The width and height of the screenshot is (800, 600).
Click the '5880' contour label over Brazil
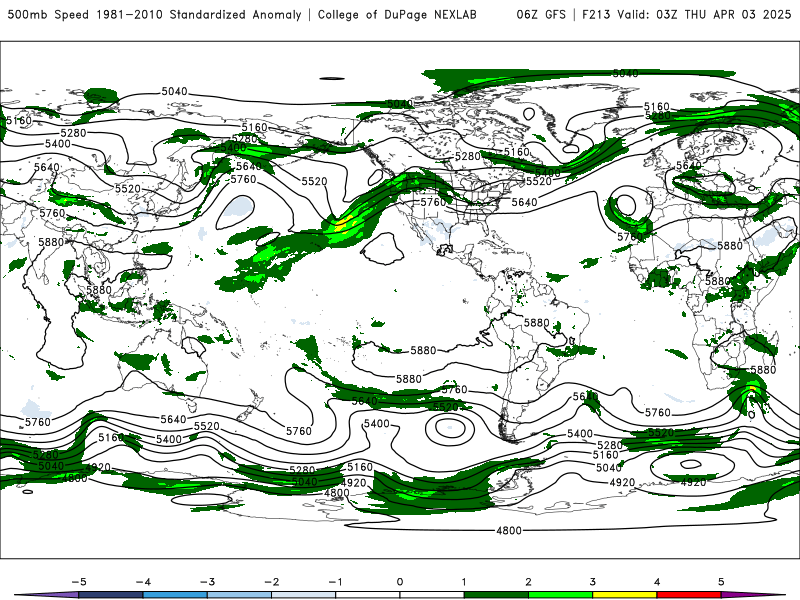pyautogui.click(x=536, y=323)
